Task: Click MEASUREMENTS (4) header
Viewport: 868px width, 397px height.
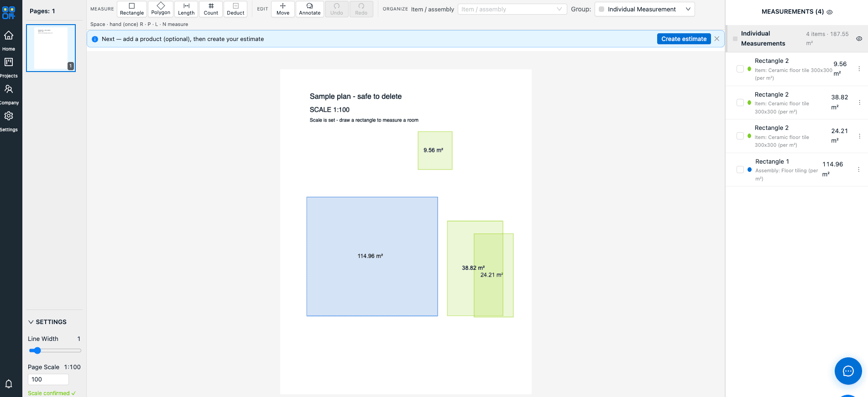Action: tap(792, 12)
